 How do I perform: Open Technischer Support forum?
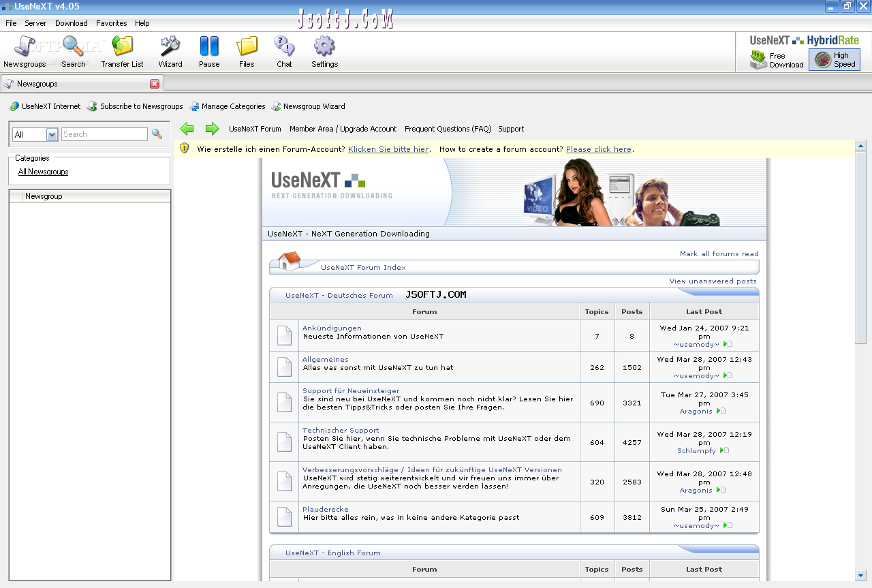click(341, 430)
